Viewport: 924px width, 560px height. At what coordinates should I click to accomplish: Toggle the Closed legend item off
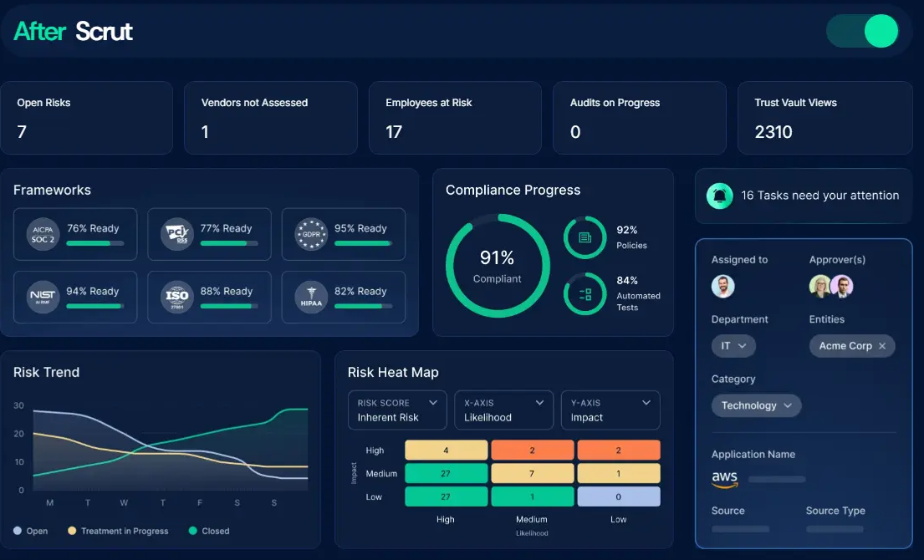click(x=208, y=530)
